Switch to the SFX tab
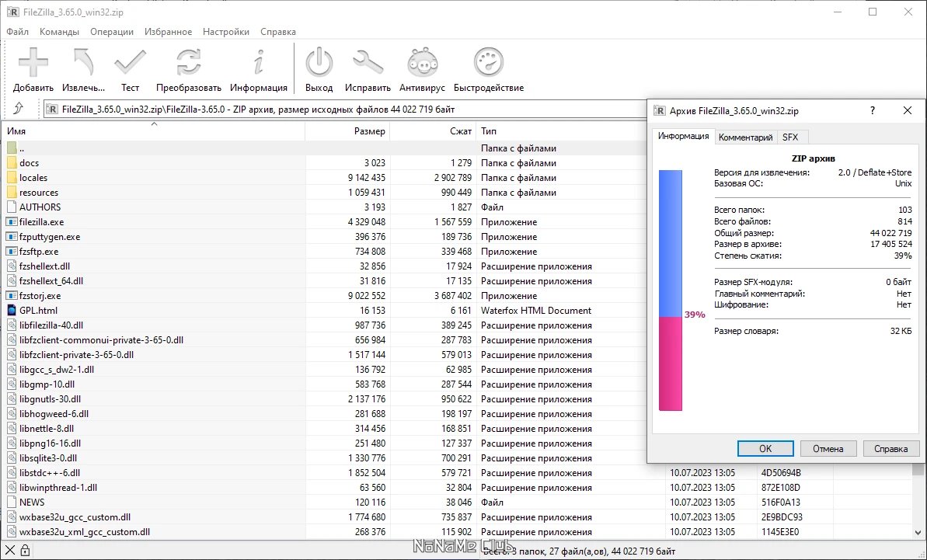This screenshot has width=927, height=560. point(789,137)
